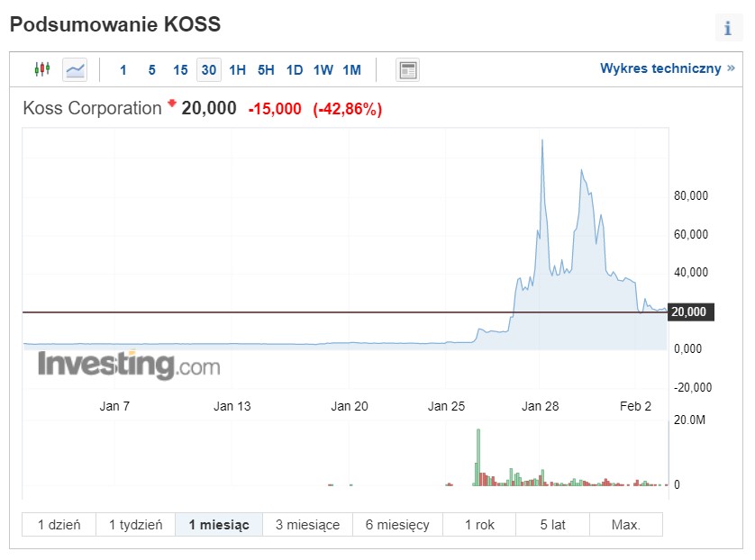Click the 60,000 price axis label
Image resolution: width=755 pixels, height=560 pixels.
click(x=691, y=234)
